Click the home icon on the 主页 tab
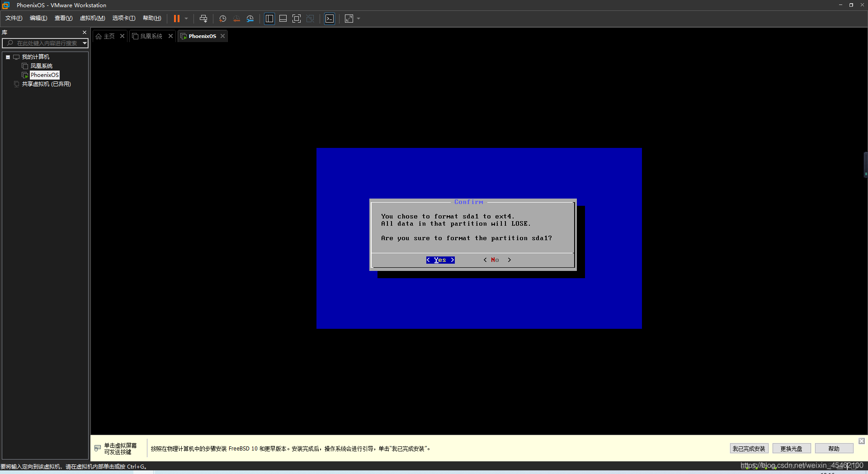 pyautogui.click(x=99, y=36)
